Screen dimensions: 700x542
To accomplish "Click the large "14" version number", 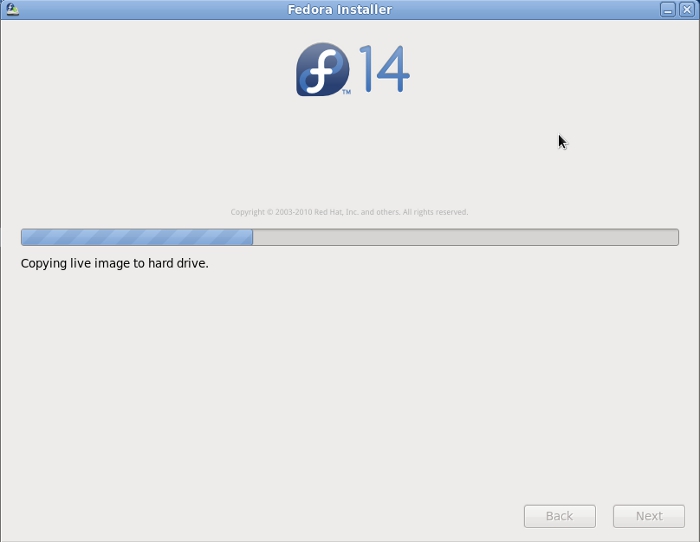I will [384, 70].
